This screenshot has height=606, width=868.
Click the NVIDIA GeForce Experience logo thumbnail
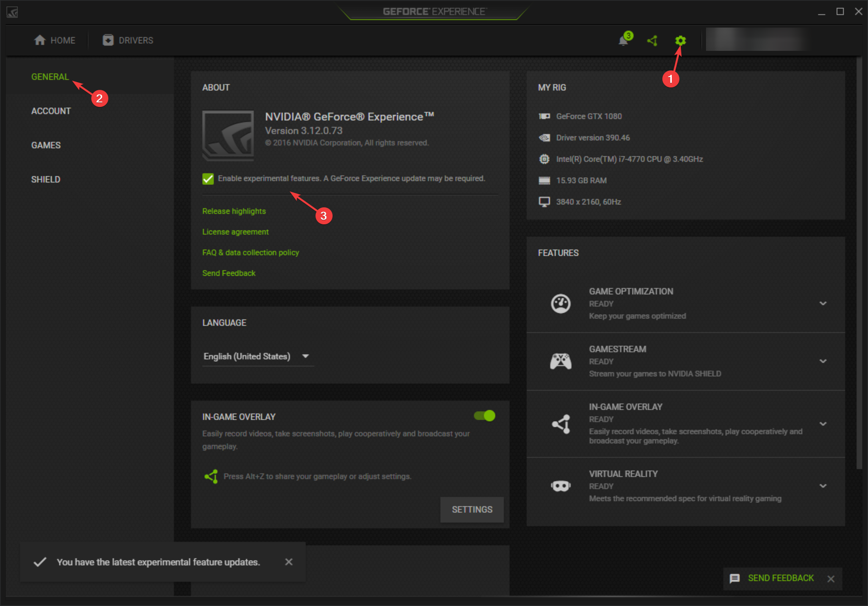pos(228,135)
